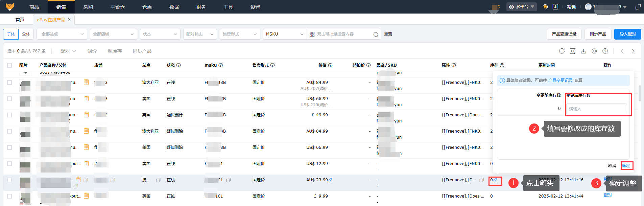The image size is (644, 206).
Task: Click the 导入配对 button
Action: 627,34
